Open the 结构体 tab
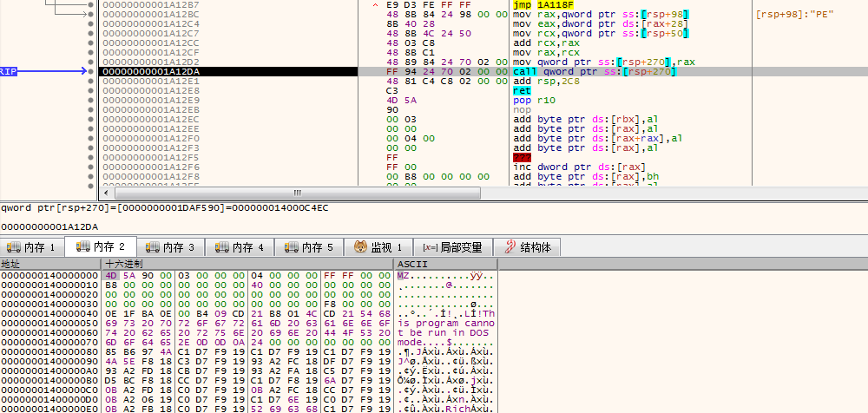Screen dimensions: 868x413 click(527, 247)
